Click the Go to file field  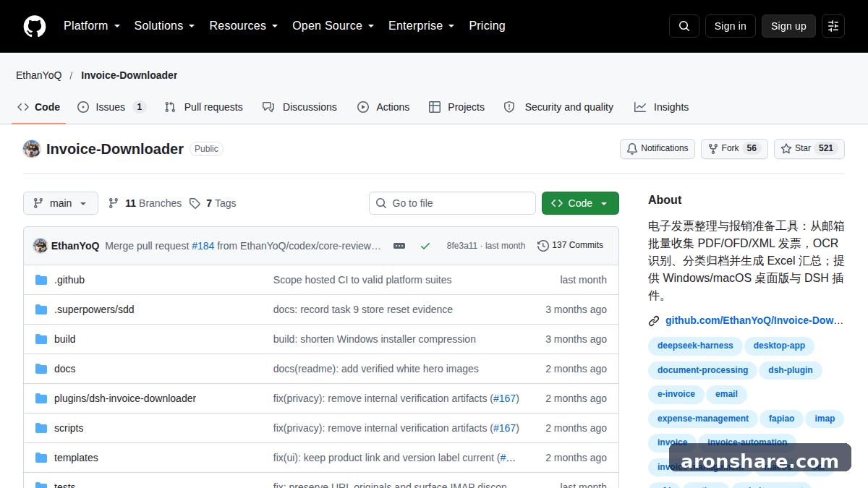tap(452, 203)
